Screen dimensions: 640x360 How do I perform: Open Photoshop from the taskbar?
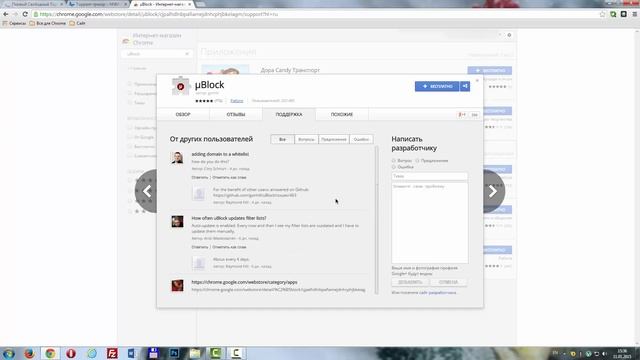(174, 353)
